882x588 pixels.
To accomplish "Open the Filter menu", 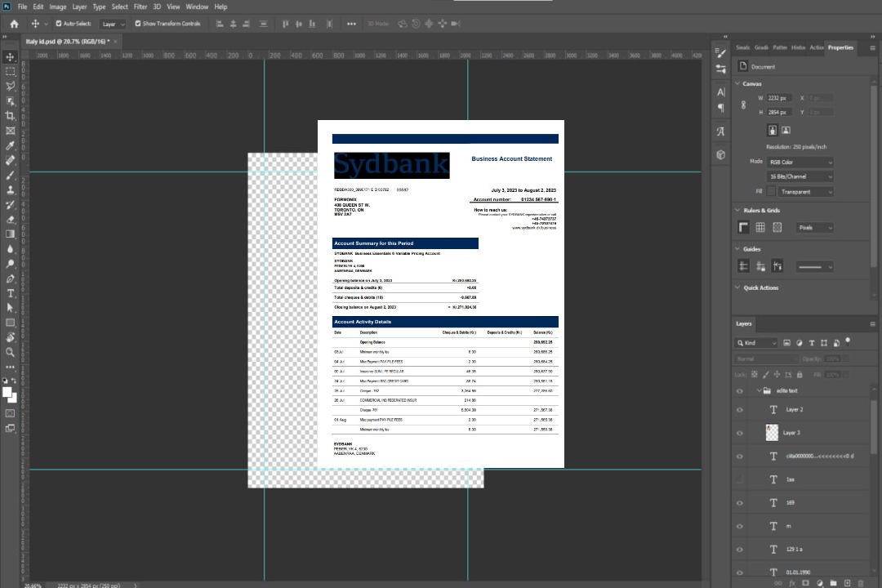I will (x=140, y=7).
